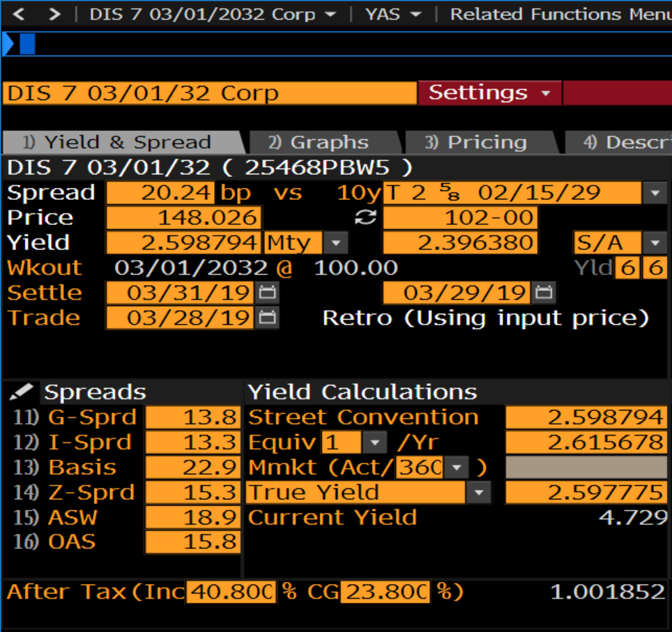Screen dimensions: 672x632
Task: Click the Spread value field 20.24
Action: coord(160,193)
